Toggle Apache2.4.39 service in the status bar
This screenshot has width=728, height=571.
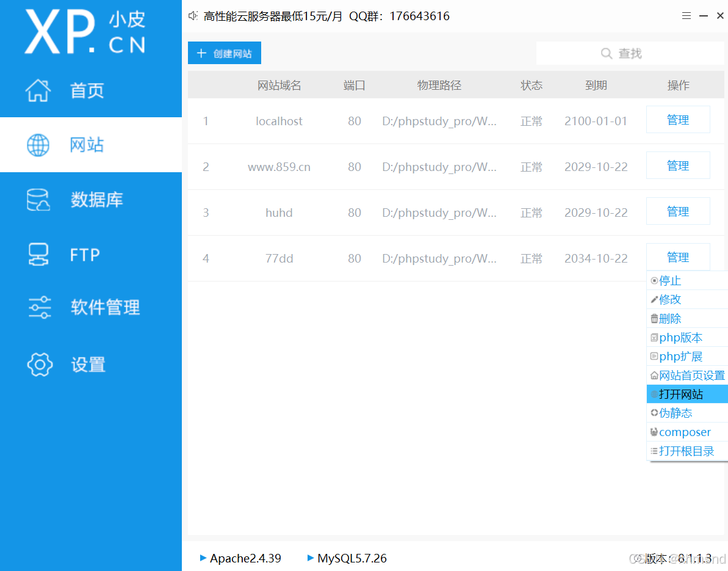point(240,558)
